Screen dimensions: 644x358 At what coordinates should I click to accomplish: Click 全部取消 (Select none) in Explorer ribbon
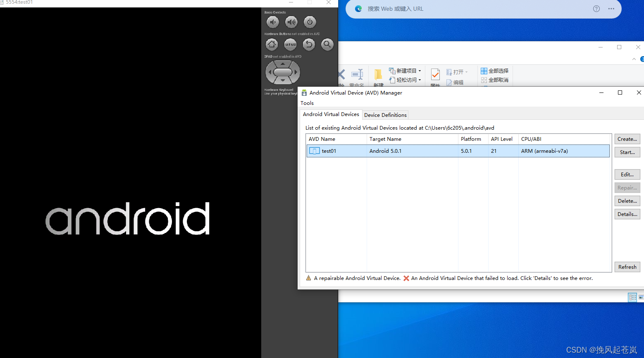pos(495,80)
